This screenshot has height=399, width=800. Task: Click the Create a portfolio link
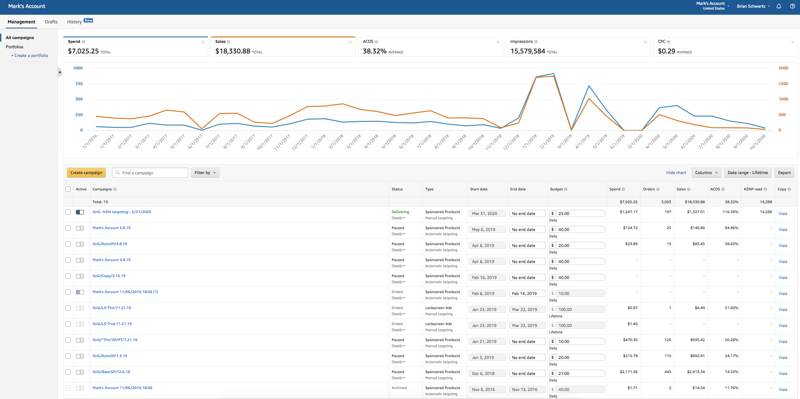pos(30,55)
